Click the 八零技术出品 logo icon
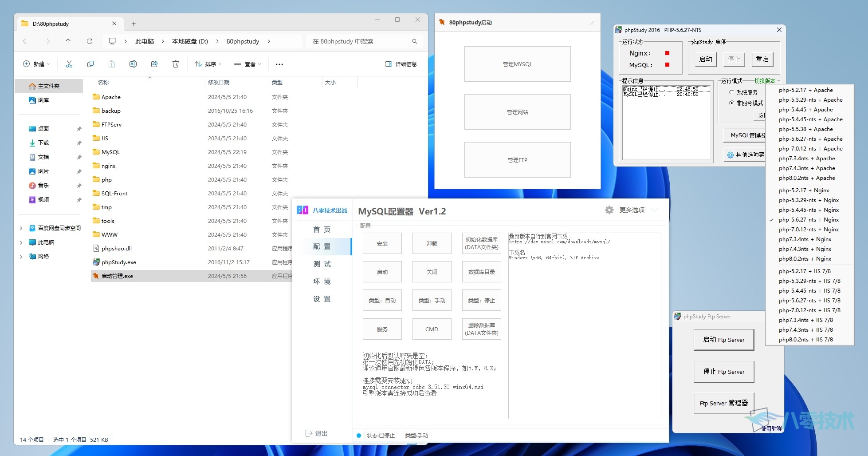This screenshot has height=456, width=868. (302, 210)
